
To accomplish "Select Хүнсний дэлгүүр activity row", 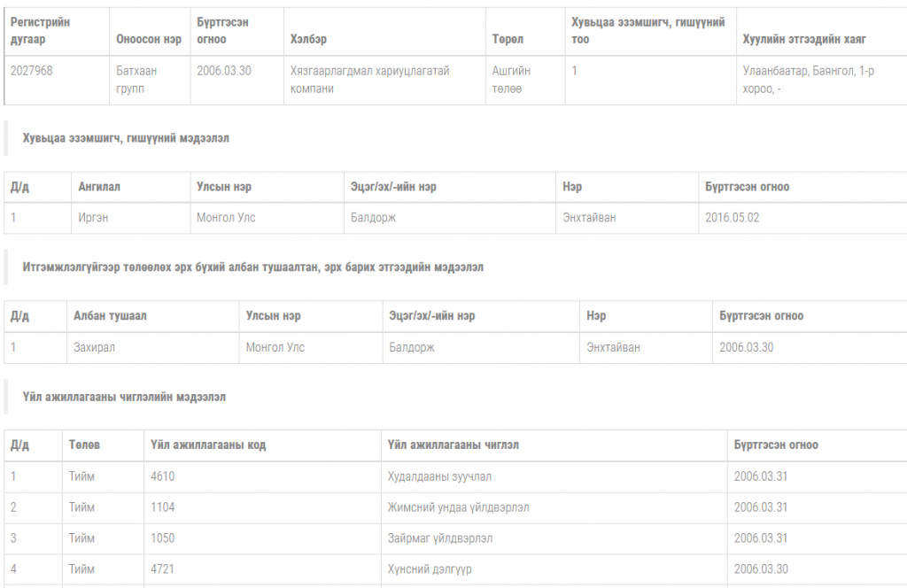I will click(455, 569).
